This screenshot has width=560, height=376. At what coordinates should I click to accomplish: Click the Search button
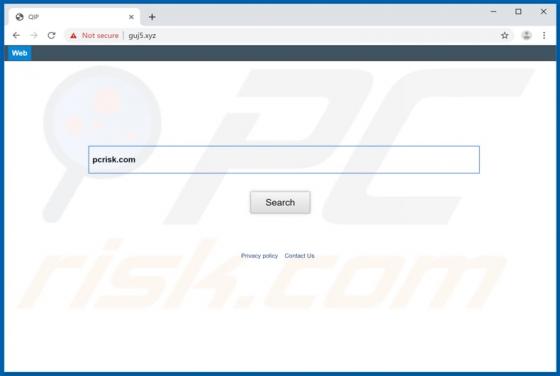tap(280, 202)
